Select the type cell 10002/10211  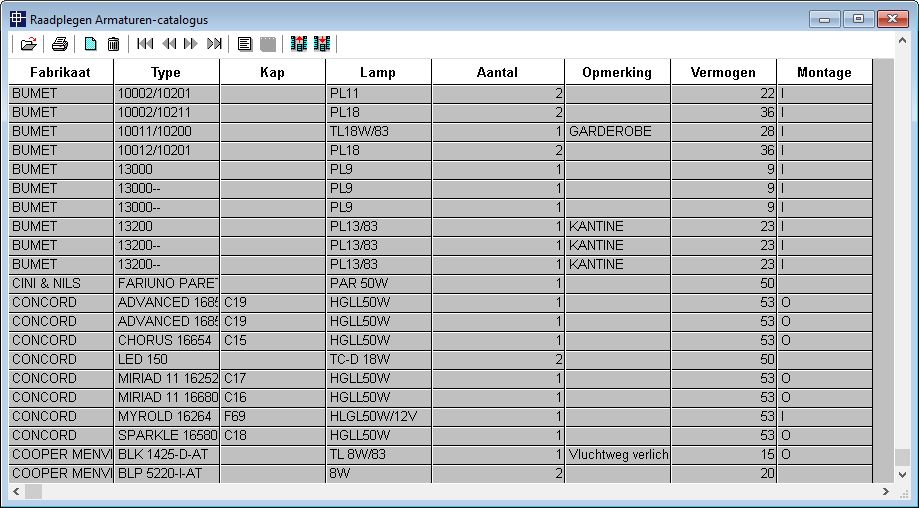[x=166, y=112]
